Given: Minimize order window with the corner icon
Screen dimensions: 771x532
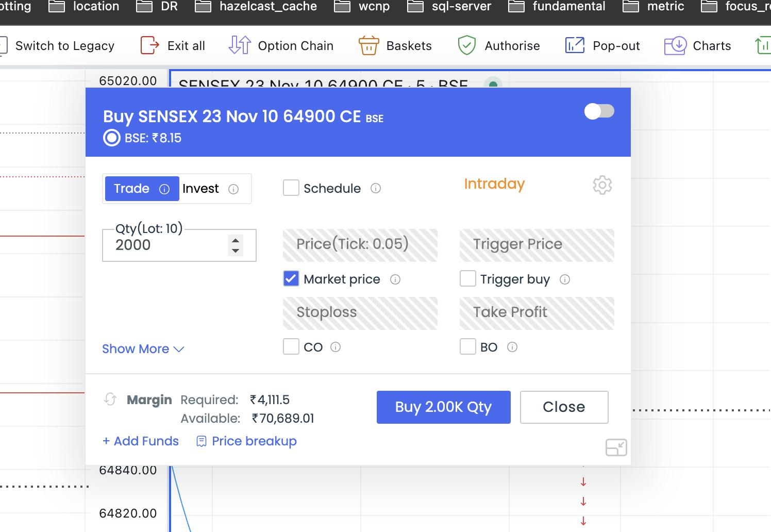Looking at the screenshot, I should (616, 447).
